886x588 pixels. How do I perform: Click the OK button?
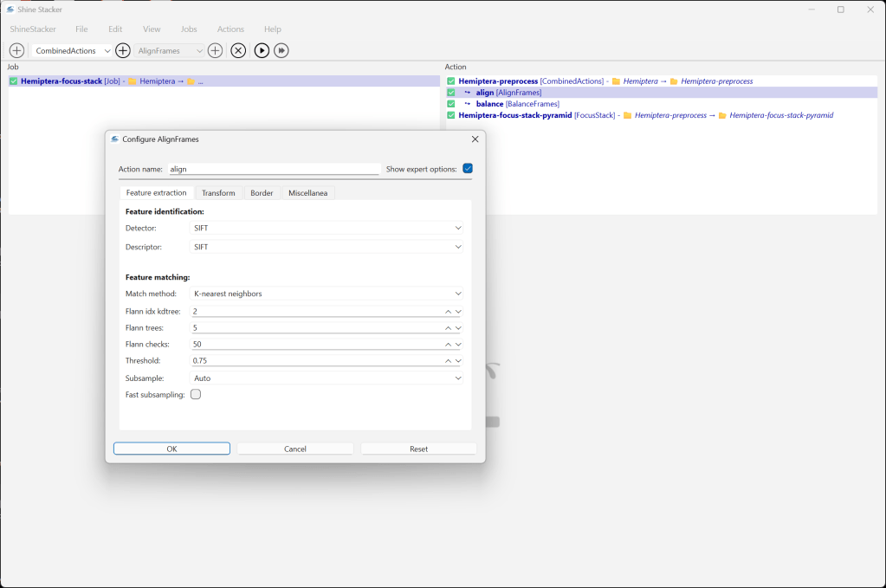(x=171, y=449)
